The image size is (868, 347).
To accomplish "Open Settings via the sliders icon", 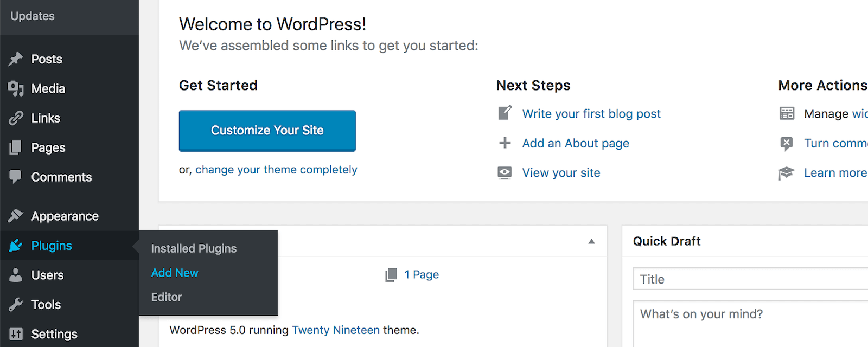I will tap(16, 334).
